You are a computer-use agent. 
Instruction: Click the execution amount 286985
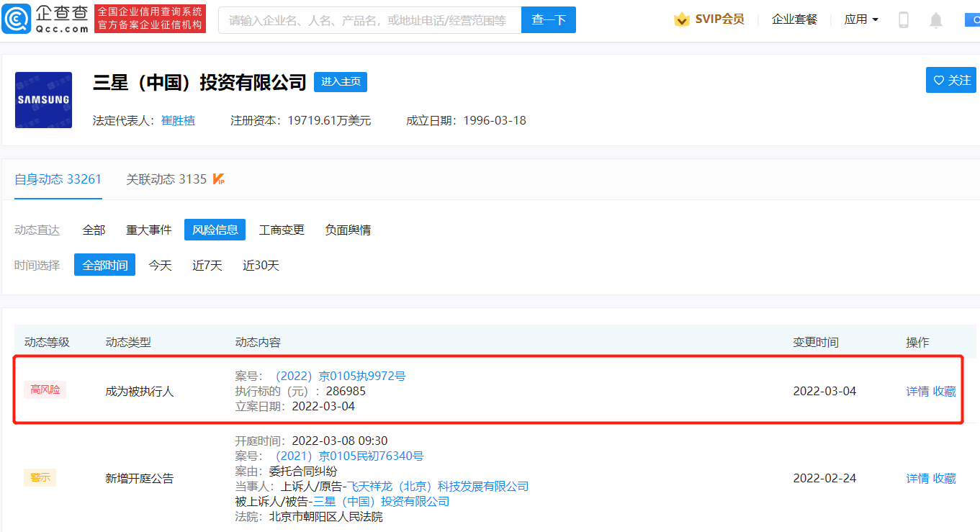click(x=346, y=391)
